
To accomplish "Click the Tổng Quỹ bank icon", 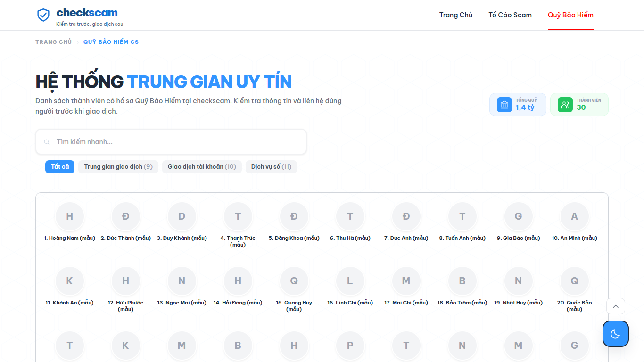I will click(x=504, y=105).
